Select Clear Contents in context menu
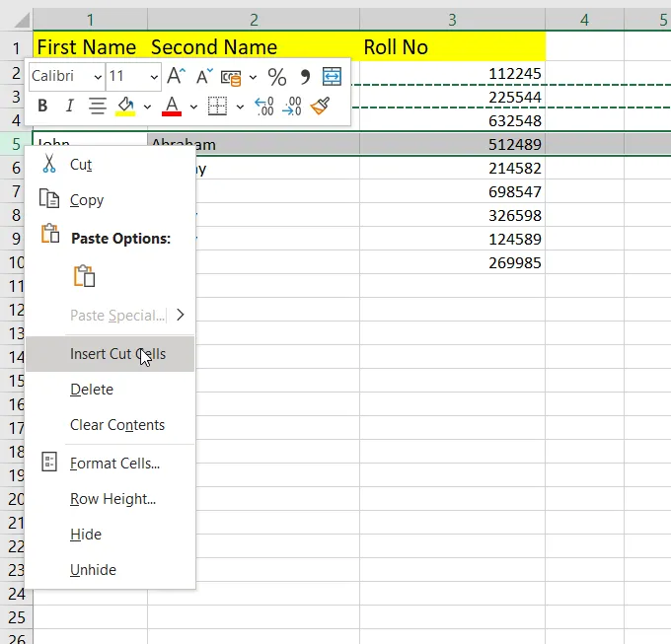 (117, 425)
